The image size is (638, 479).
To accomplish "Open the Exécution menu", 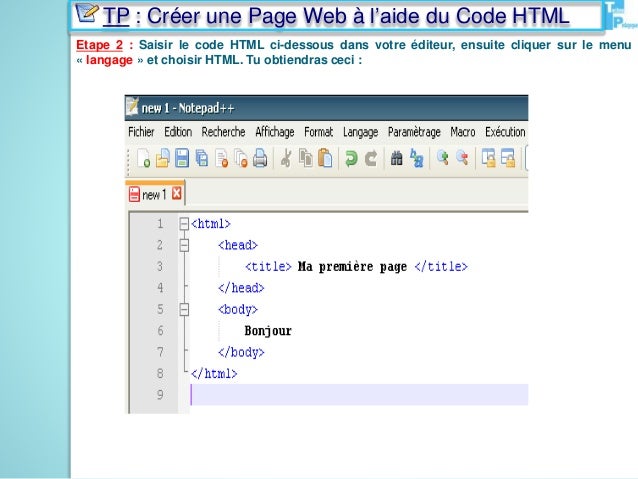I will (505, 132).
